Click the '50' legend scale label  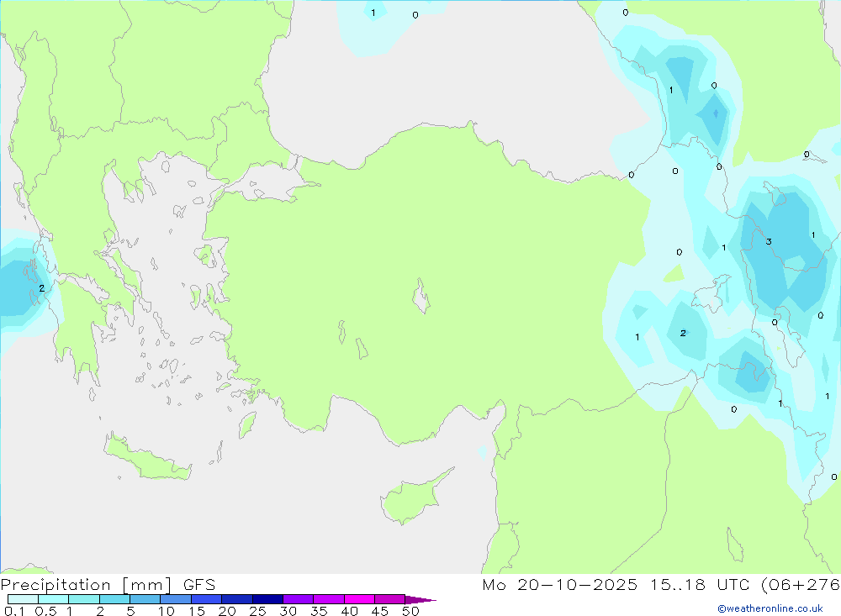[410, 611]
